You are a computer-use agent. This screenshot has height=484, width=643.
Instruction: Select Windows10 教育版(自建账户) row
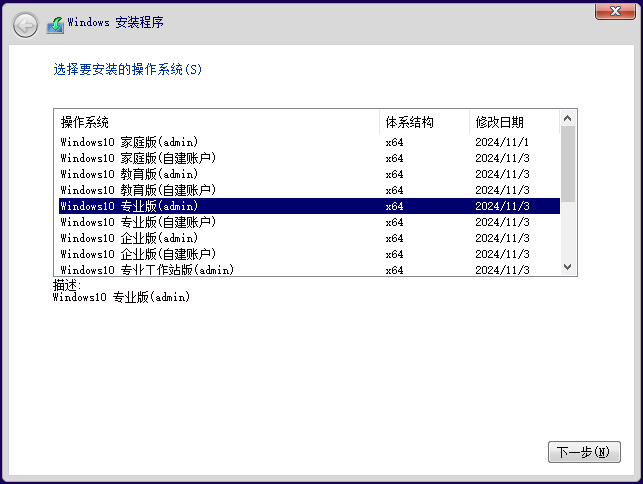click(x=309, y=190)
